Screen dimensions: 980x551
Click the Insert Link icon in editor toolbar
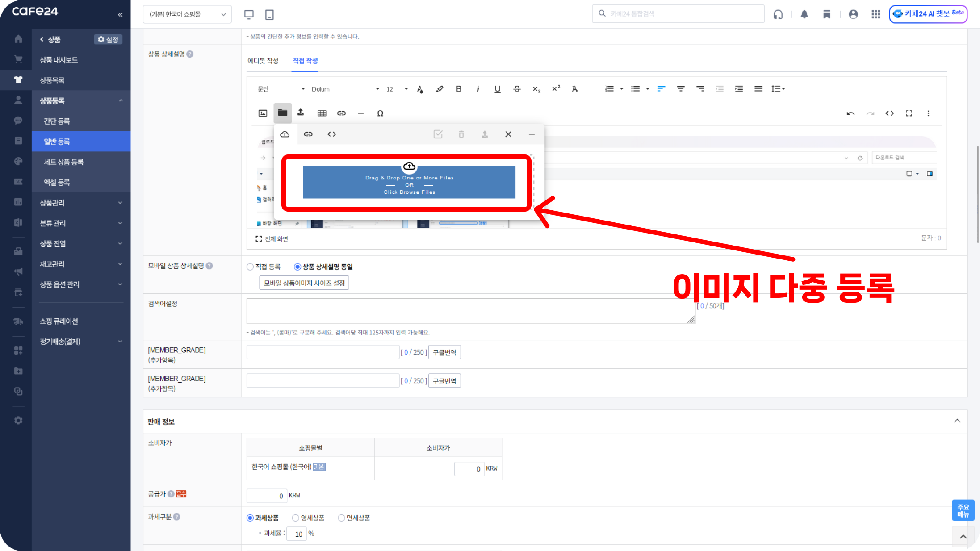click(x=341, y=113)
